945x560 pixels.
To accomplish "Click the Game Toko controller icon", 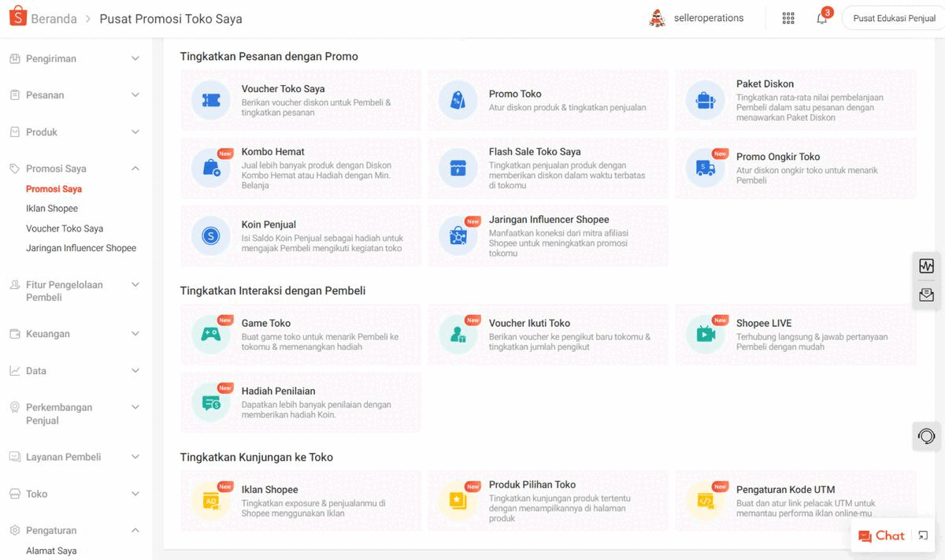I will pos(211,334).
